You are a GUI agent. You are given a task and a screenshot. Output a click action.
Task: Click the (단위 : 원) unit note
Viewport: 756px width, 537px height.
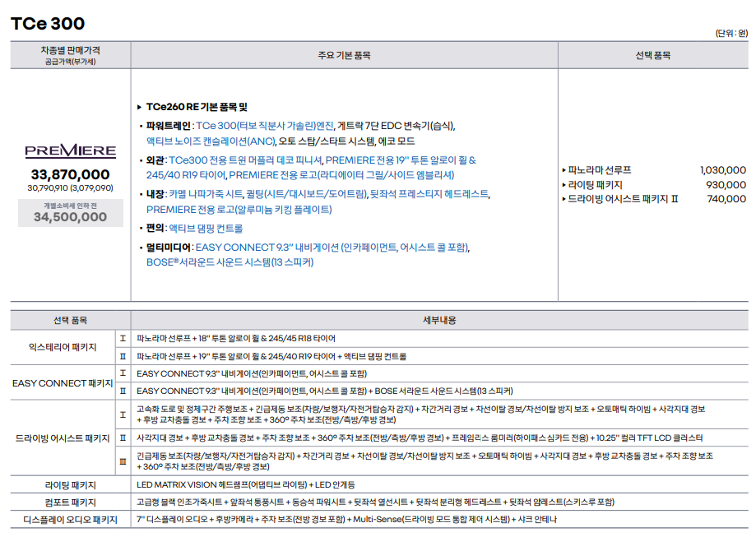coord(731,33)
